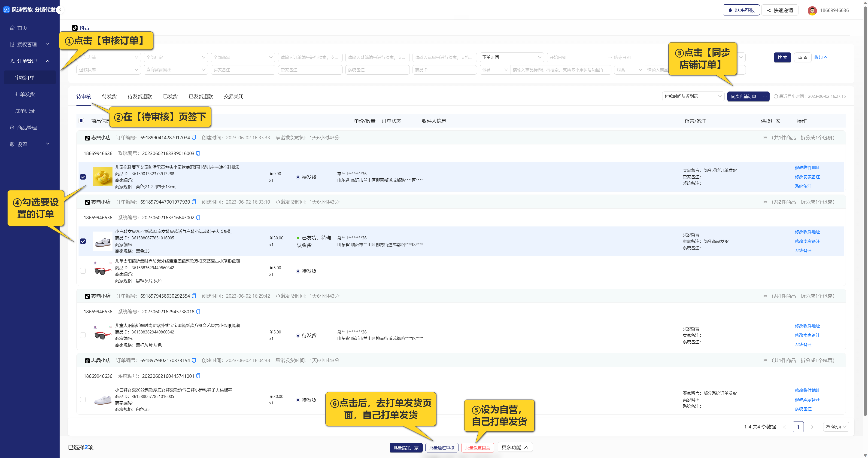Click 批量设置自营 button

[477, 448]
